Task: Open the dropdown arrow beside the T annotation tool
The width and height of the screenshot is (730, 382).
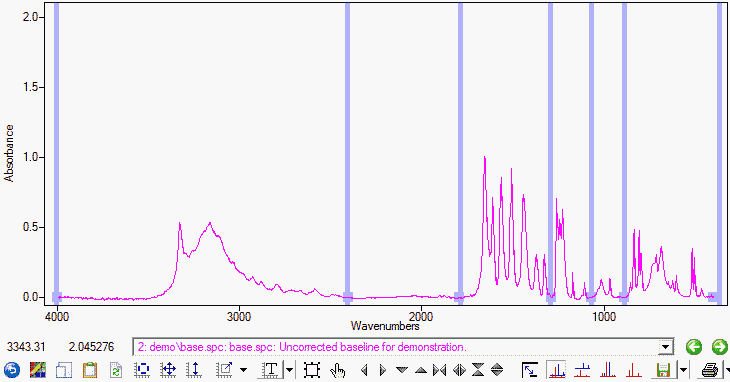Action: tap(290, 370)
